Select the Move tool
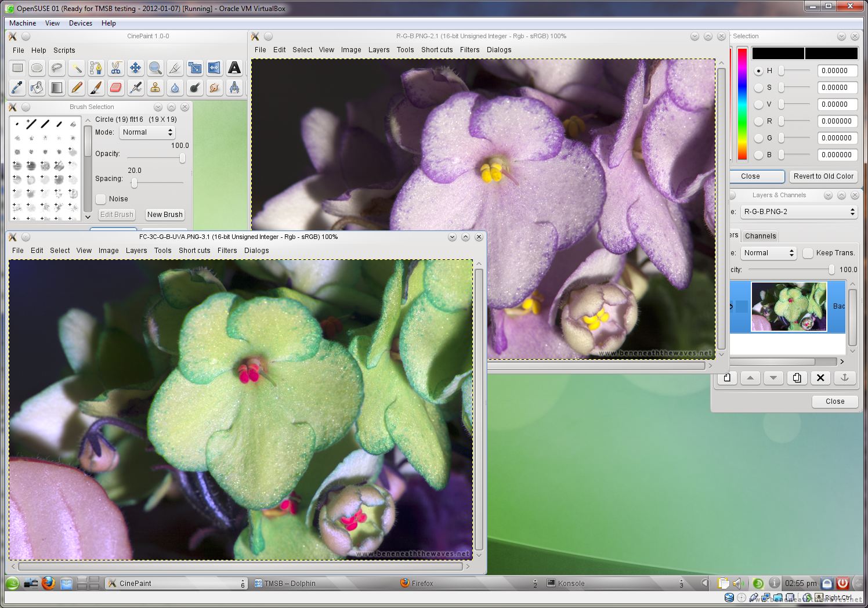Viewport: 868px width, 608px height. point(136,68)
